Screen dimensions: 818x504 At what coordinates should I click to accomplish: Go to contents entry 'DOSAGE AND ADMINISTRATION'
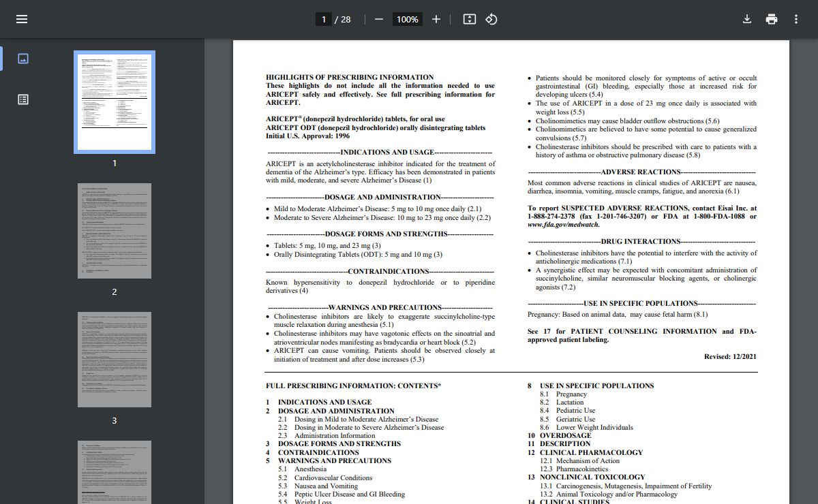tap(336, 411)
